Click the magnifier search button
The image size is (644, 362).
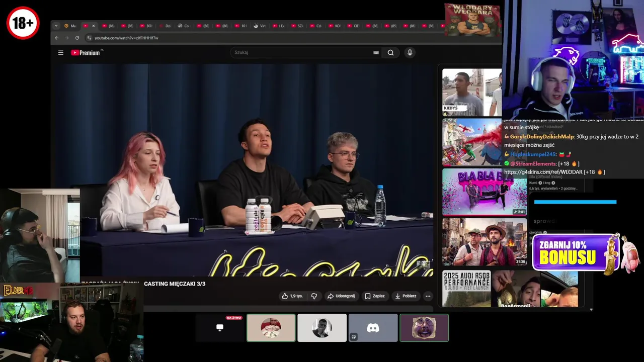coord(390,52)
